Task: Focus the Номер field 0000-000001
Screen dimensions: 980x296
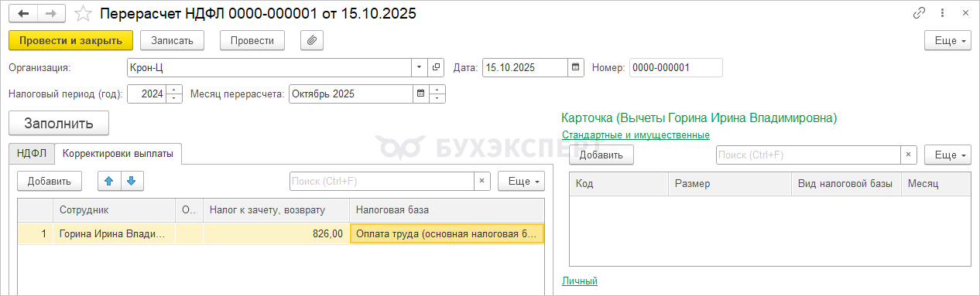Action: (676, 68)
